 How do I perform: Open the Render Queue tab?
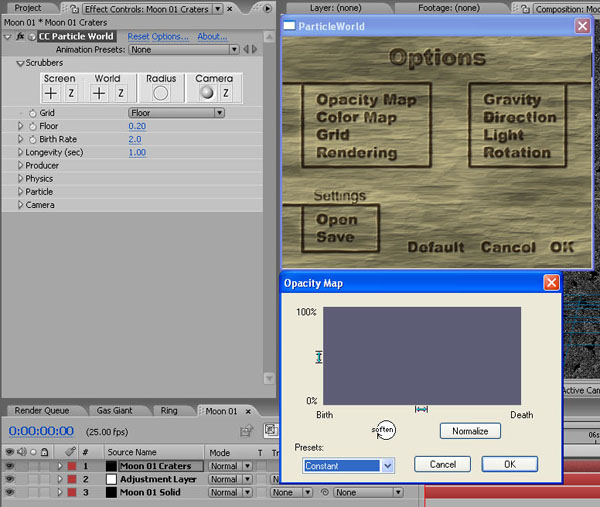coord(42,411)
